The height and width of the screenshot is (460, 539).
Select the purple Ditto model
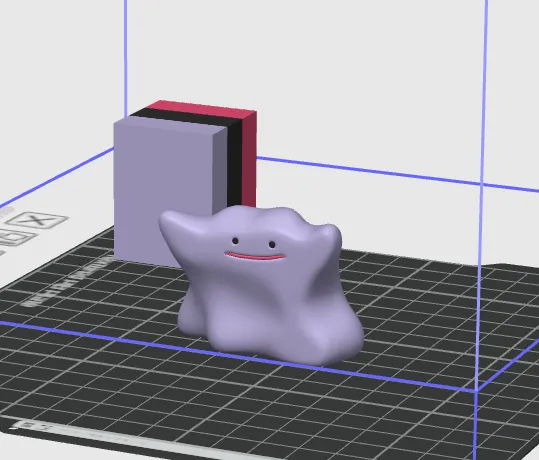tap(260, 285)
